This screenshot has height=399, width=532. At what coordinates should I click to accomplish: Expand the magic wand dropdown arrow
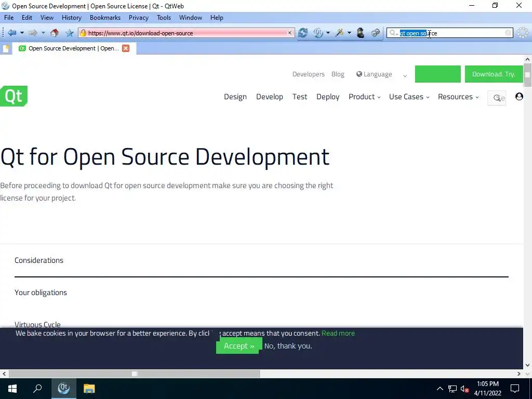coord(349,33)
